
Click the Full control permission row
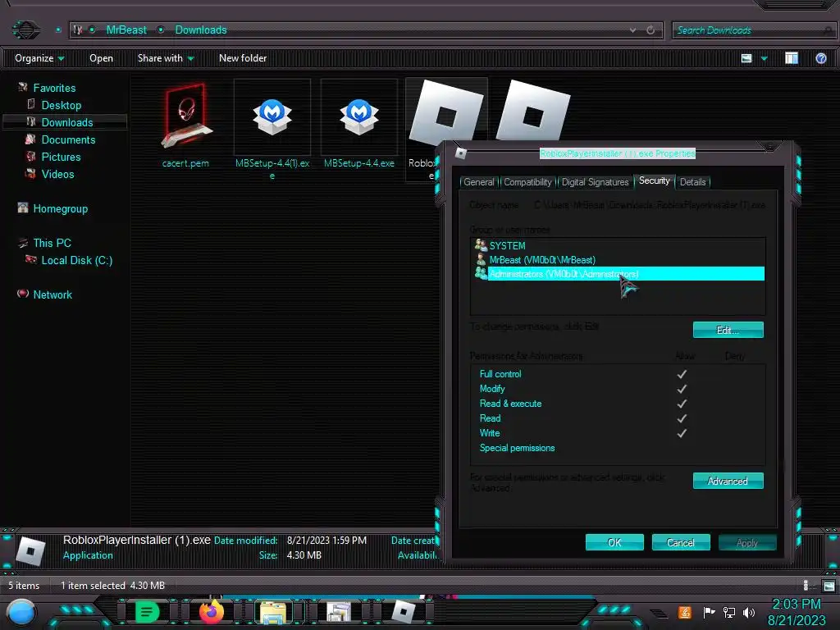[x=618, y=374]
